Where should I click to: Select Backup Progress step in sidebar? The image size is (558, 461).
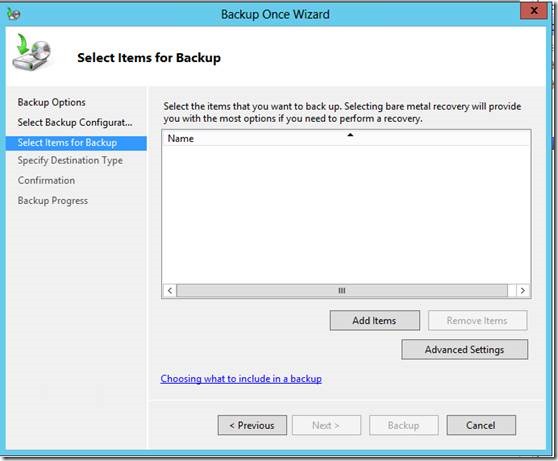pos(53,201)
